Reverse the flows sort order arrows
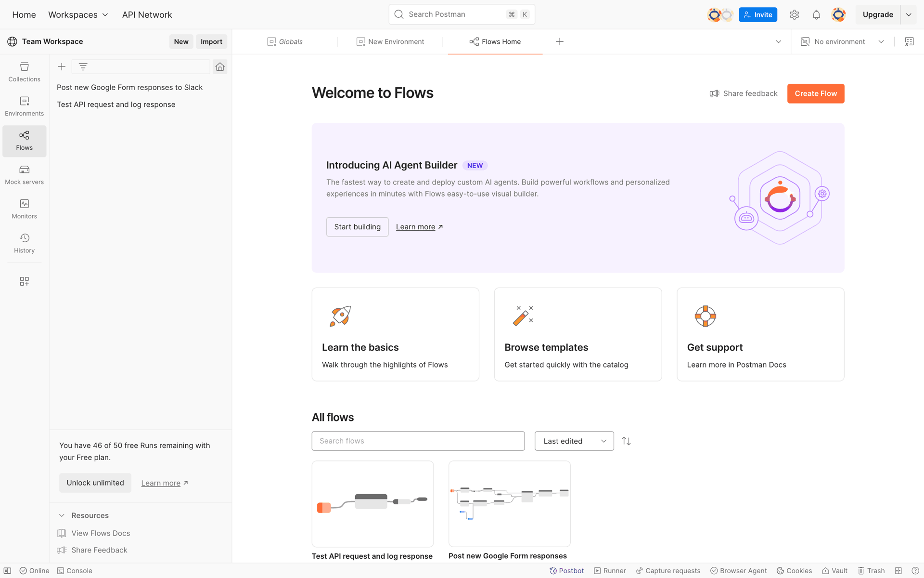Image resolution: width=924 pixels, height=578 pixels. click(x=626, y=441)
